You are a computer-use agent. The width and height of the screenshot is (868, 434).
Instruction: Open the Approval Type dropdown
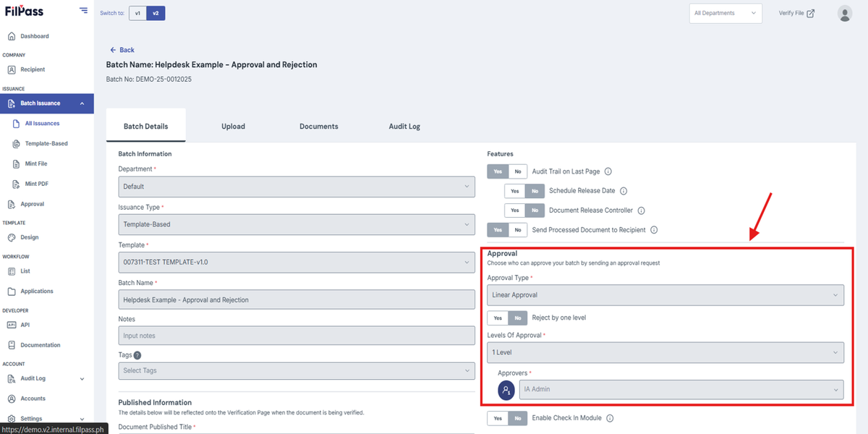pos(665,295)
